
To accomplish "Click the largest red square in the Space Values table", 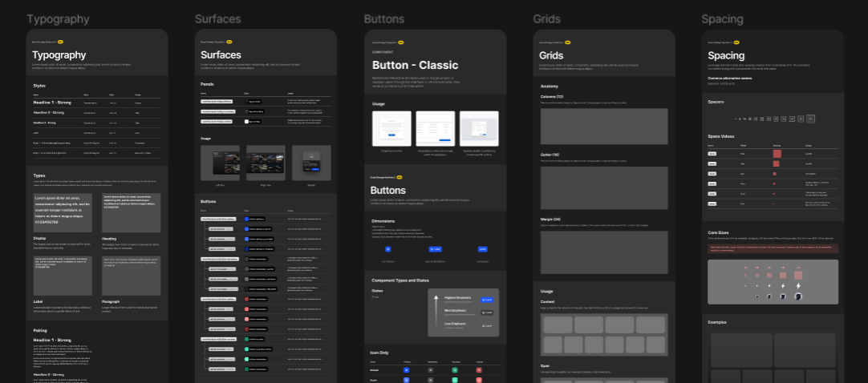I will [777, 154].
